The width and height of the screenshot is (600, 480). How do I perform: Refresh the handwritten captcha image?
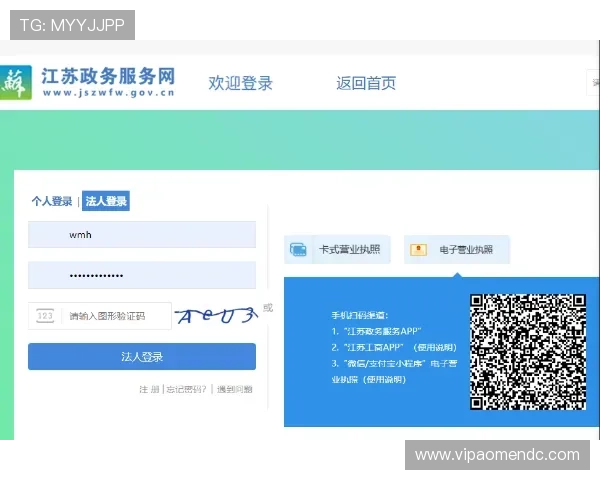[x=216, y=316]
